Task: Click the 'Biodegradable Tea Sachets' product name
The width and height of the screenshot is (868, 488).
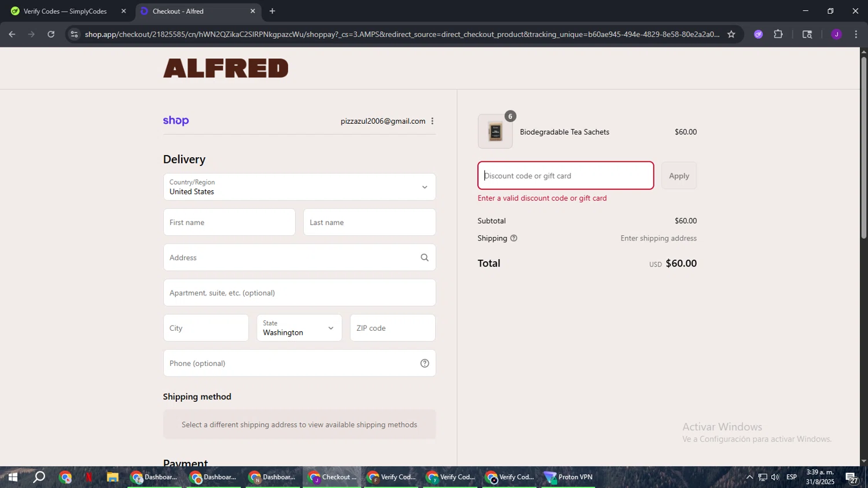Action: pos(564,132)
